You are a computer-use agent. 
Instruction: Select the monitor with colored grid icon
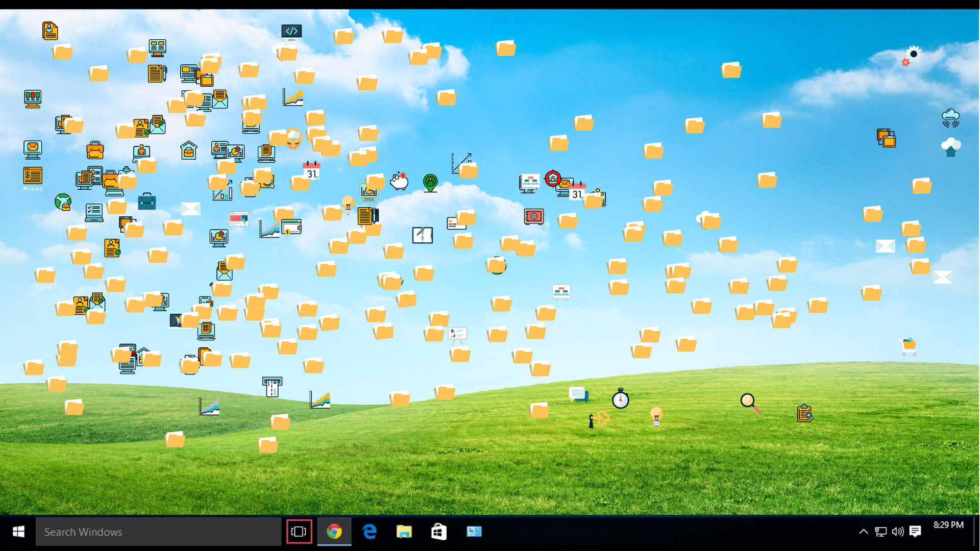[x=33, y=99]
